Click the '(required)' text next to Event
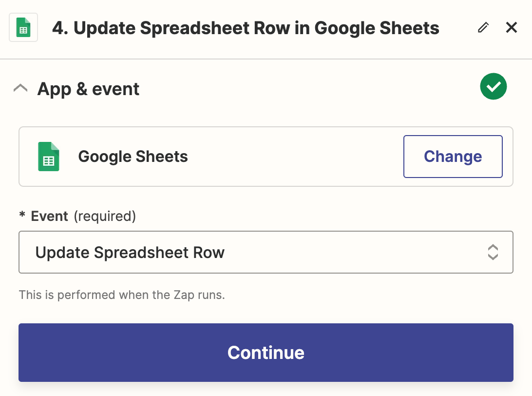 tap(105, 216)
